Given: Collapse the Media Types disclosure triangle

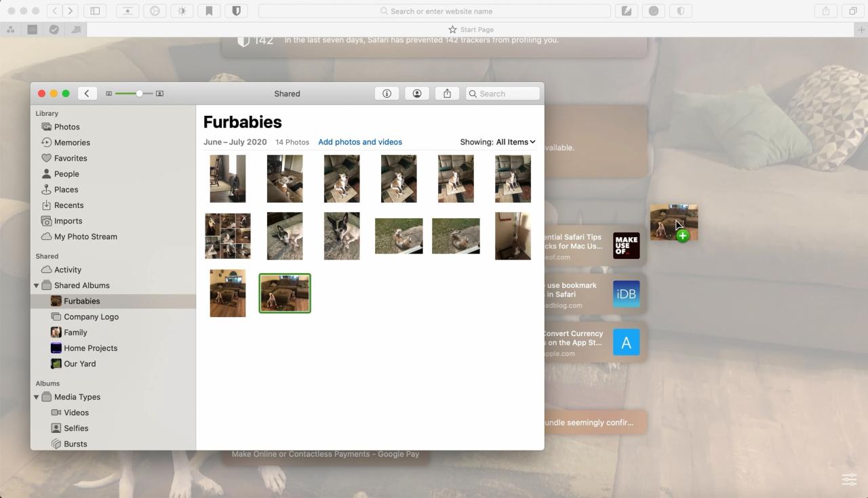Looking at the screenshot, I should coord(37,397).
